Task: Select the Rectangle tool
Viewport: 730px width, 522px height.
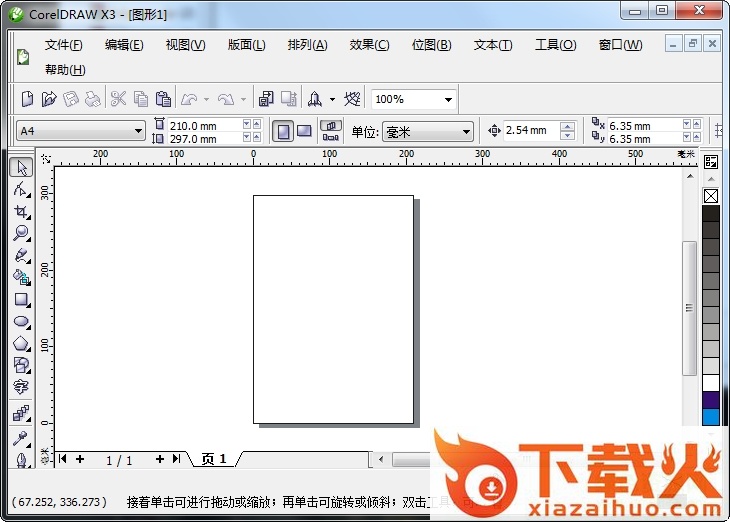Action: pyautogui.click(x=21, y=300)
